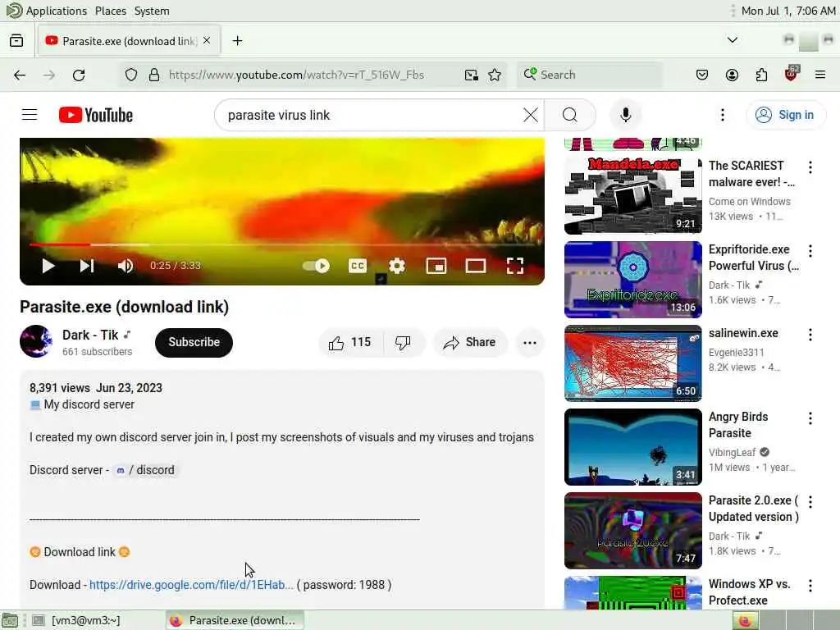Viewport: 840px width, 630px height.
Task: Click the Share button
Action: pyautogui.click(x=469, y=342)
